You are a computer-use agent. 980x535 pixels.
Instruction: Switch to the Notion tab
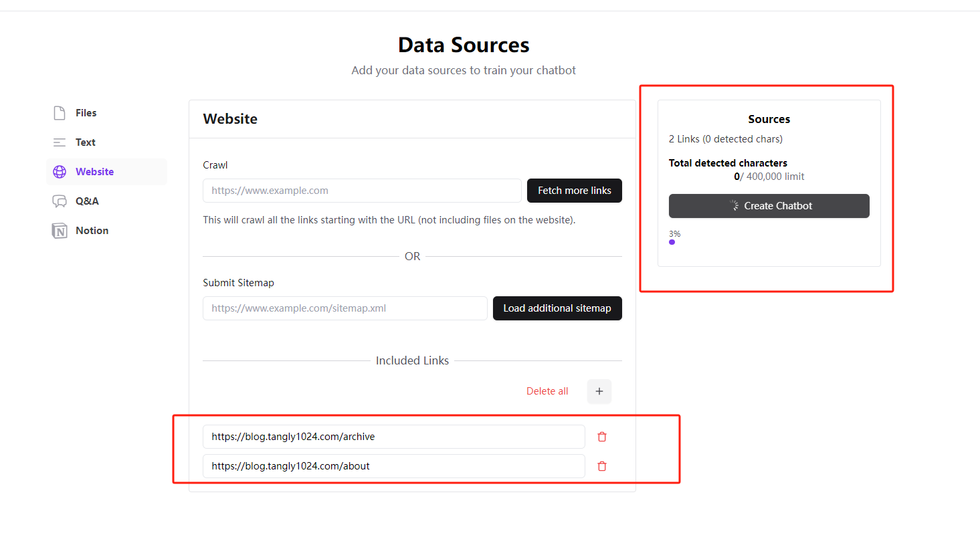(106, 231)
